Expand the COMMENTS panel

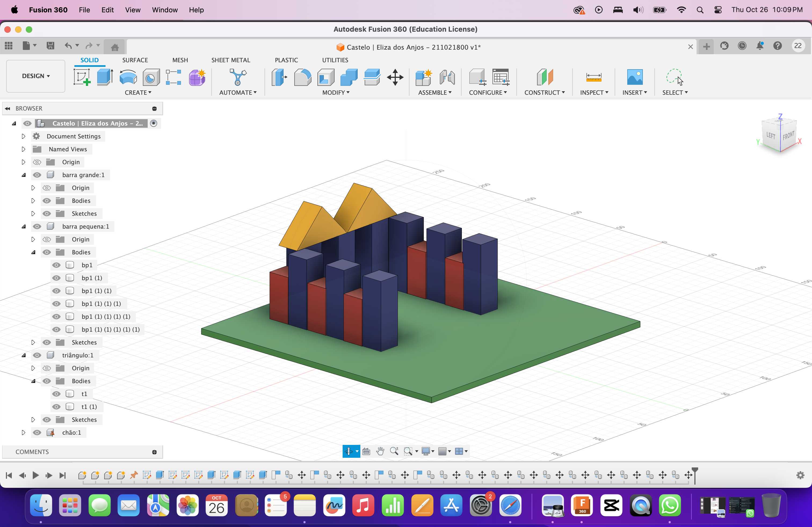point(154,452)
